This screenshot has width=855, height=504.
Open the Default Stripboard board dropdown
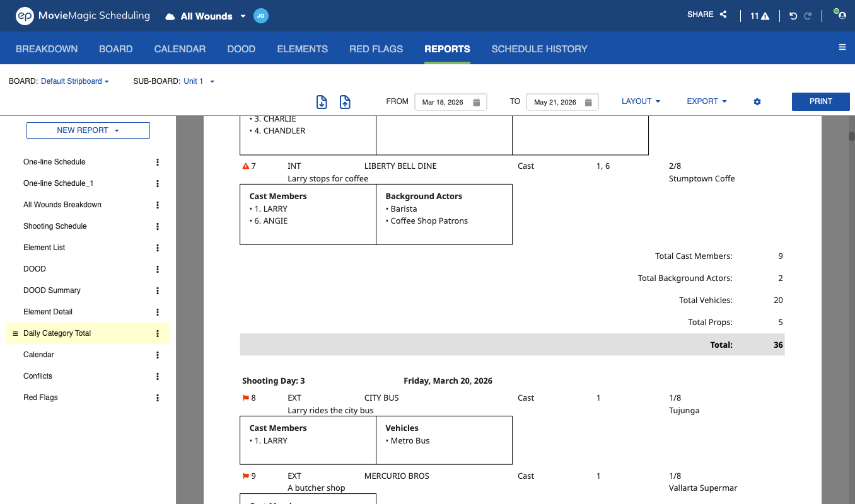pos(75,81)
